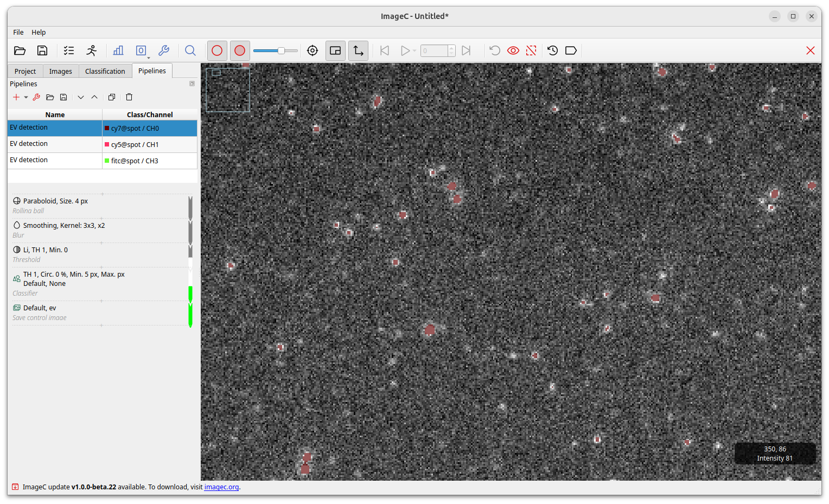829x504 pixels.
Task: Click the crosshair target icon
Action: point(313,50)
